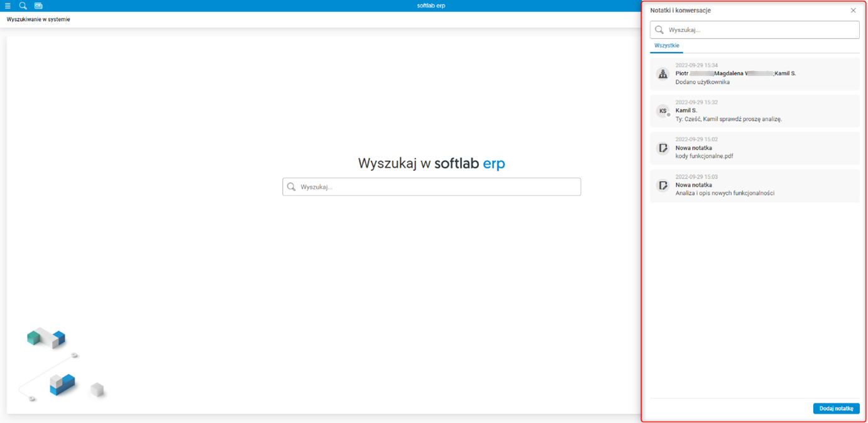Open note Analiza i opis nowych funkcjonalności
868x423 pixels.
[754, 185]
